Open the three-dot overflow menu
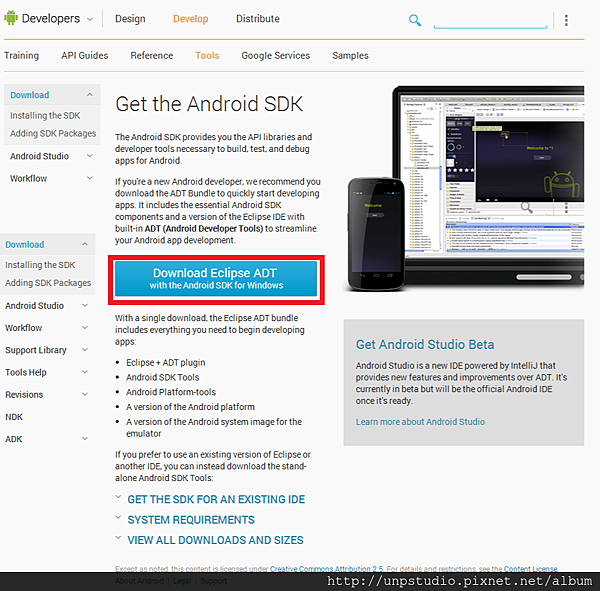Viewport: 600px width, 591px height. (x=566, y=20)
